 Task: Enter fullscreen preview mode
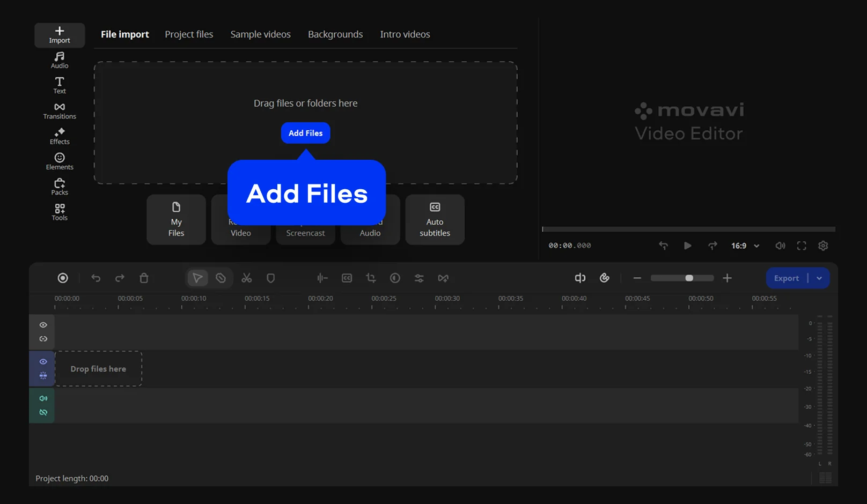pos(802,246)
